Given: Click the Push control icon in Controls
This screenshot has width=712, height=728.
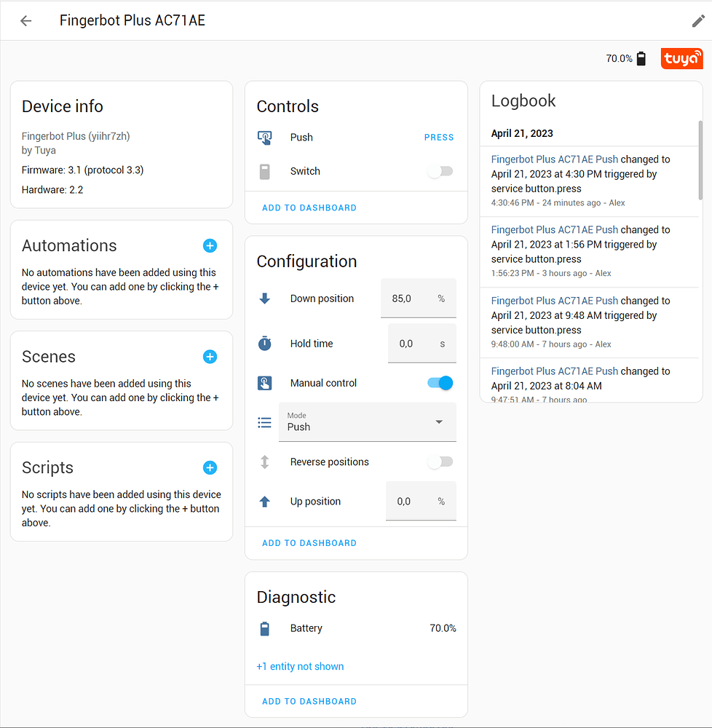Looking at the screenshot, I should point(265,137).
